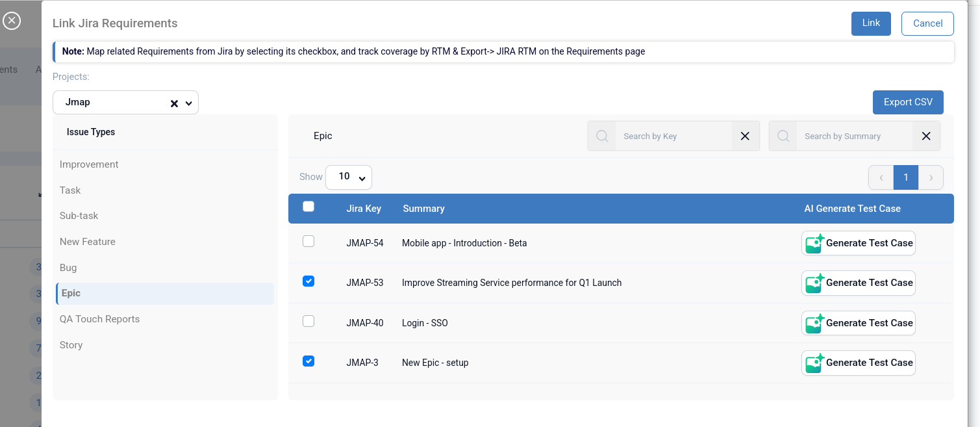Click the Export CSV button
The width and height of the screenshot is (980, 427).
coord(907,102)
